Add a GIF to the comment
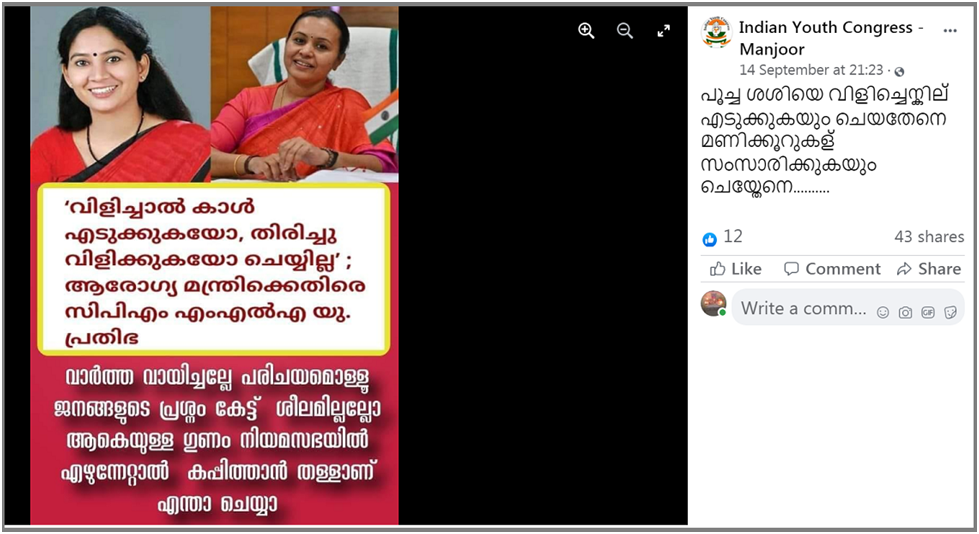The image size is (979, 534). click(x=928, y=312)
